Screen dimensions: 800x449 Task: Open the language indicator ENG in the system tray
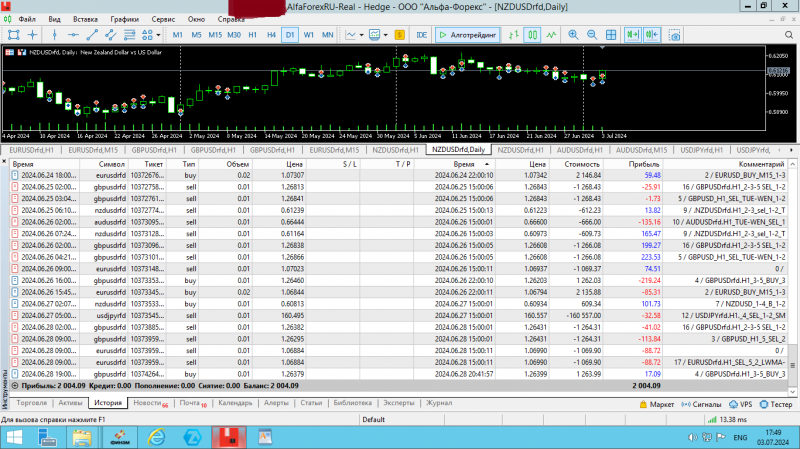[741, 438]
